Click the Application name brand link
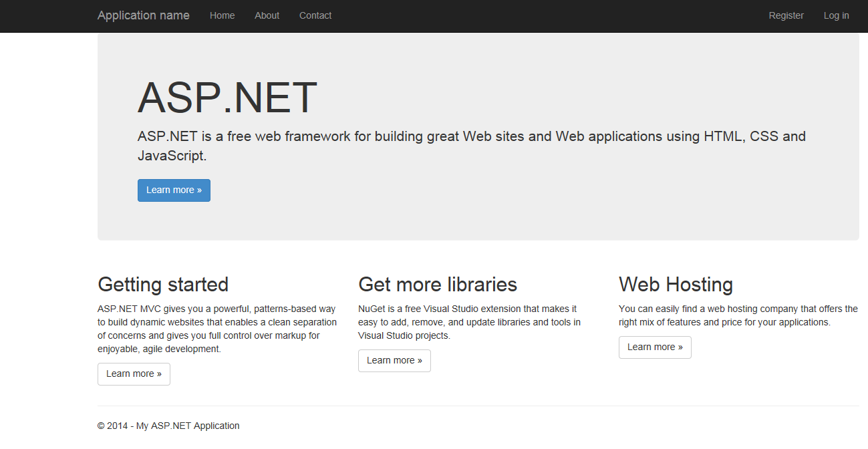The width and height of the screenshot is (868, 449). tap(143, 15)
